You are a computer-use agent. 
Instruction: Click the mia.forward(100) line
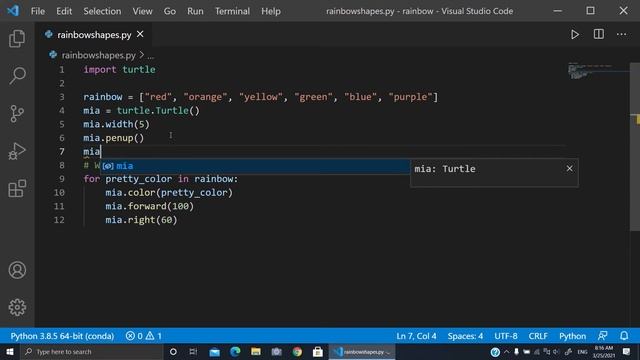149,206
